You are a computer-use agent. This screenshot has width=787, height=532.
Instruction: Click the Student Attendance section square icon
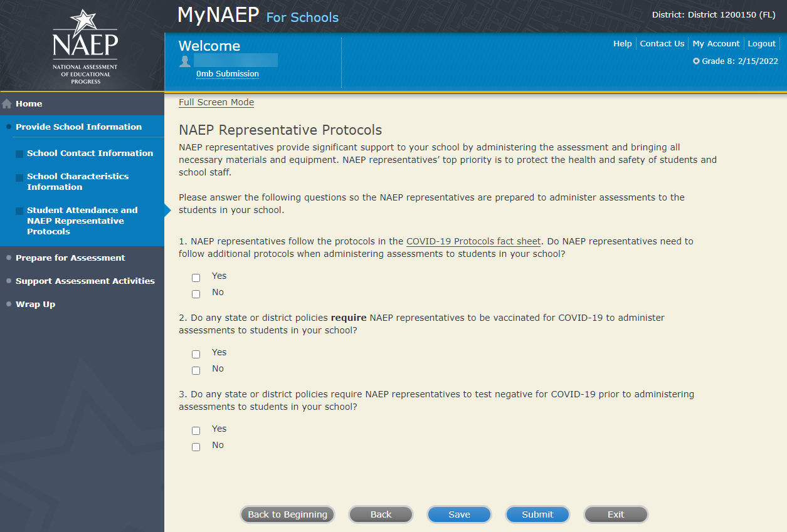(19, 211)
